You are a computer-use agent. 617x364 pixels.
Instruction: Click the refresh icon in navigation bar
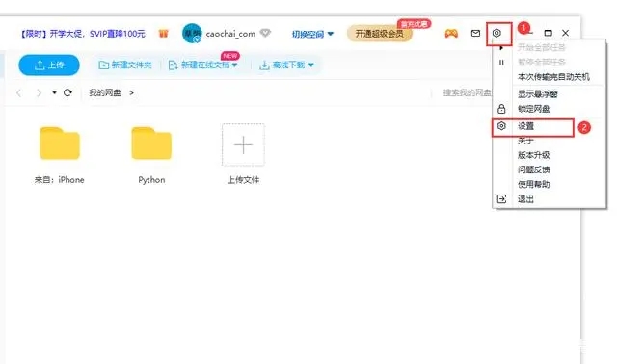point(67,92)
